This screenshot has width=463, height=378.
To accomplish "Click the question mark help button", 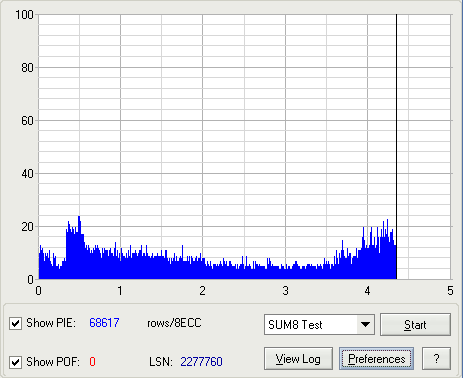I will click(x=436, y=359).
